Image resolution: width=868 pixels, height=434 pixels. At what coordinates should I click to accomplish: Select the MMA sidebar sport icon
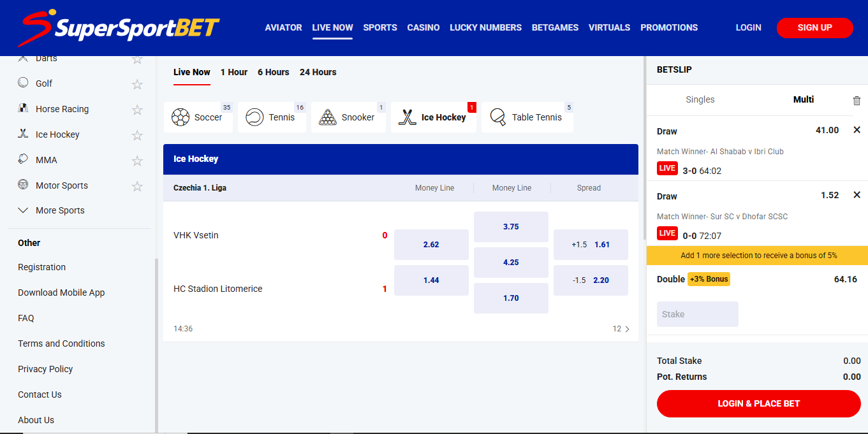[x=23, y=159]
